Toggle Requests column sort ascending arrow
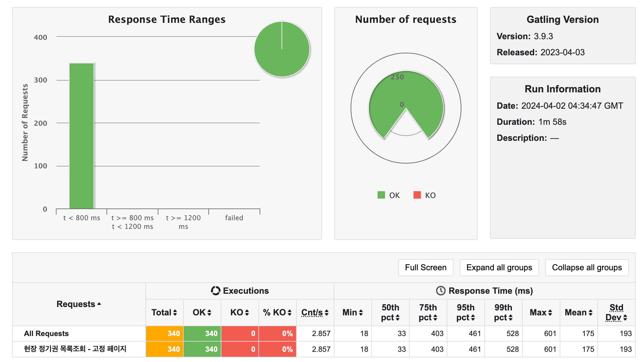The width and height of the screenshot is (644, 362). [99, 304]
